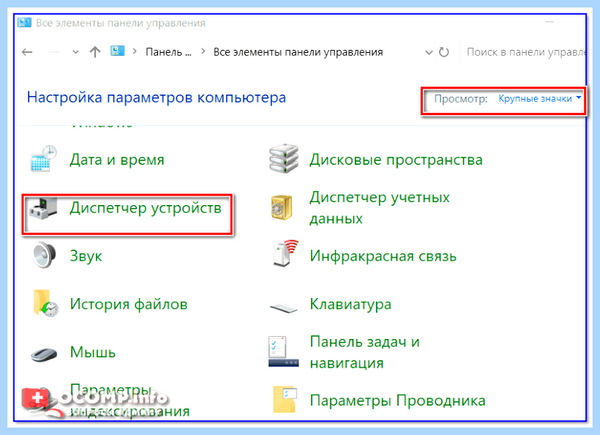Viewport: 600px width, 435px height.
Task: Open 'Диспетчер учетных данных' link
Action: 380,208
